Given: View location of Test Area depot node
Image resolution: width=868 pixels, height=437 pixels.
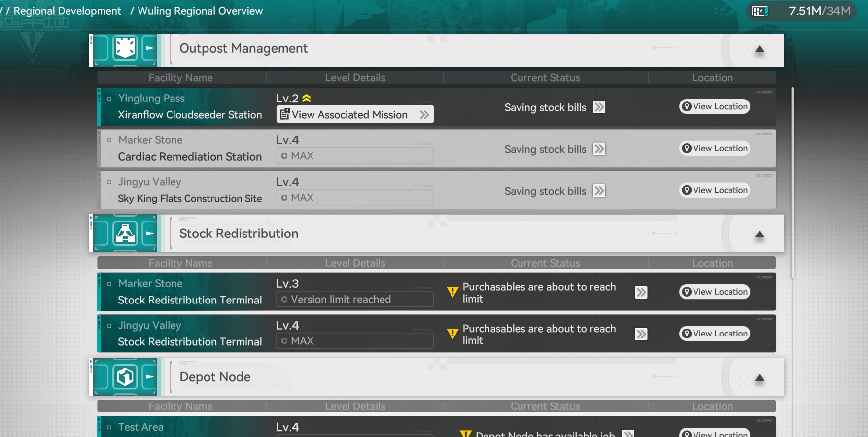Looking at the screenshot, I should pyautogui.click(x=715, y=433).
